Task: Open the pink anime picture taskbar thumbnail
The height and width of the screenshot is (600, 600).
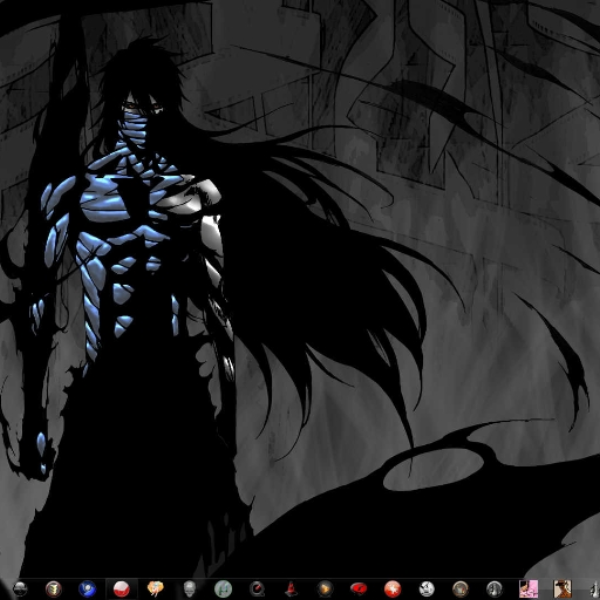Action: point(528,589)
